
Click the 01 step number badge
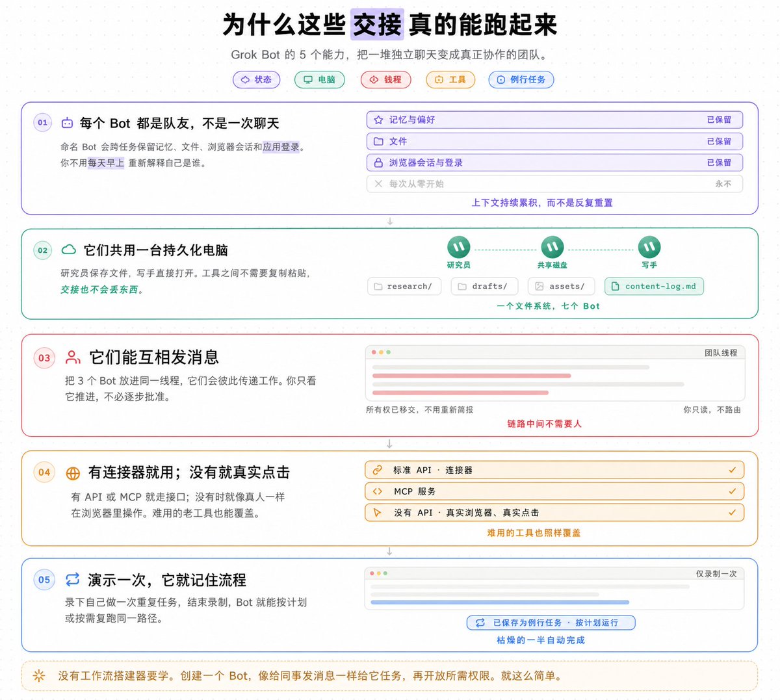point(43,122)
